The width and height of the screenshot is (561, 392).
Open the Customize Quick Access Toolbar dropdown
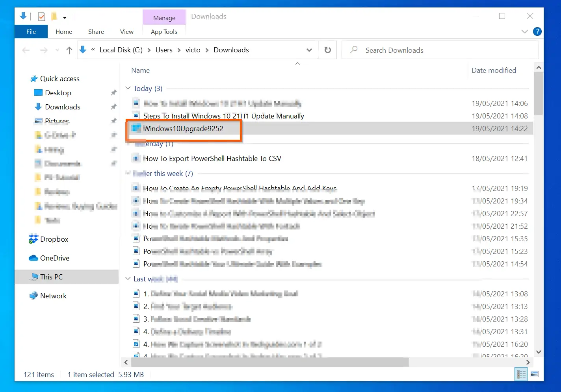pos(65,17)
